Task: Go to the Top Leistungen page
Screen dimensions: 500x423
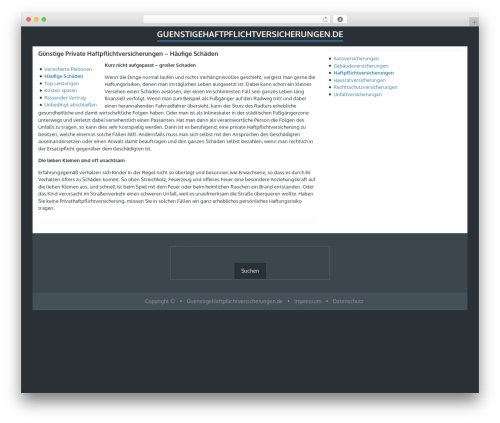Action: (62, 84)
